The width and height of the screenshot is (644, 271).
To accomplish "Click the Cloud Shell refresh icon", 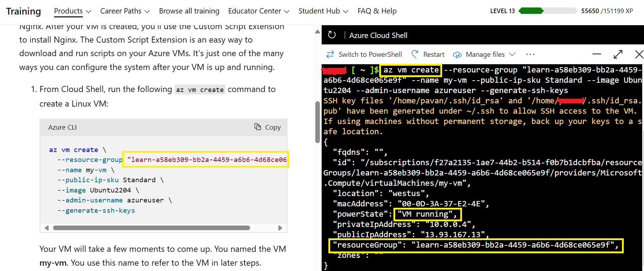I will 332,35.
